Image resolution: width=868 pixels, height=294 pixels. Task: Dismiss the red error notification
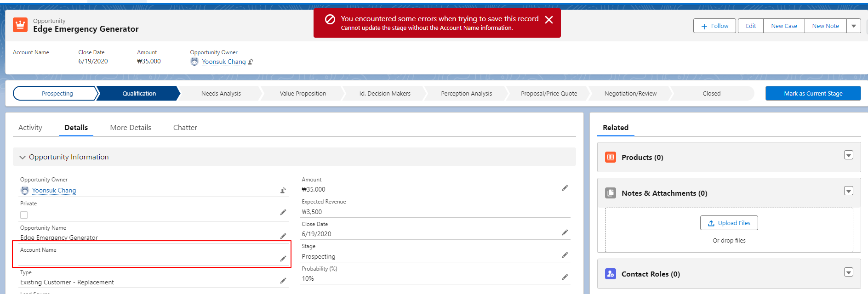point(548,20)
